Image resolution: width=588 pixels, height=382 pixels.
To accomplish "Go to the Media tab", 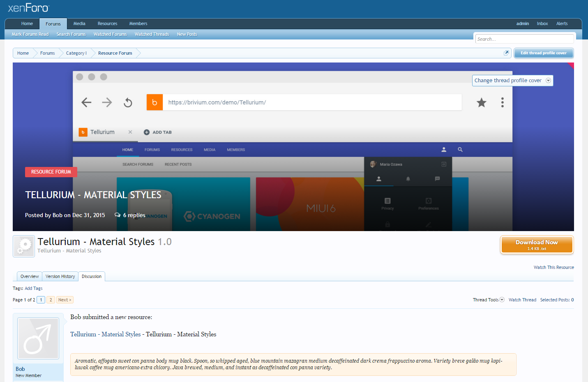I will [x=79, y=23].
